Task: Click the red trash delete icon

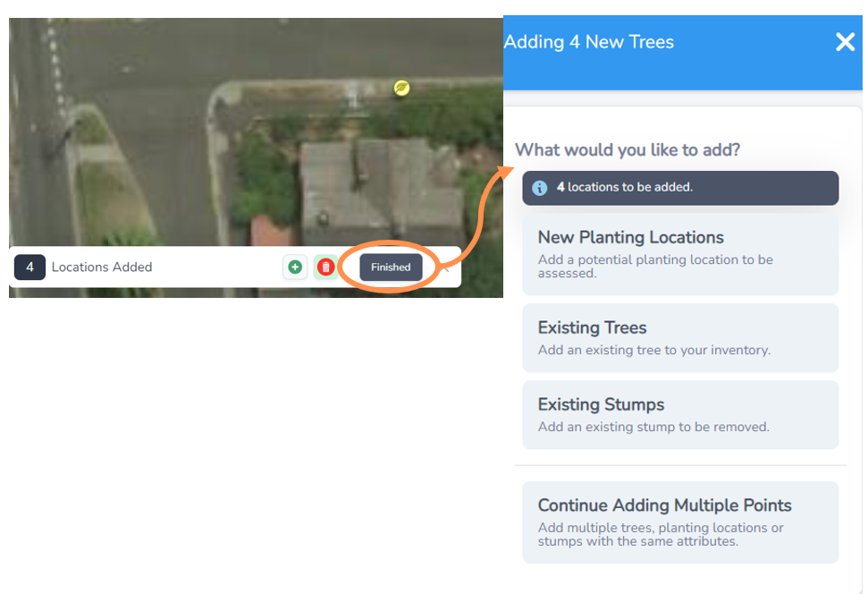Action: 325,267
